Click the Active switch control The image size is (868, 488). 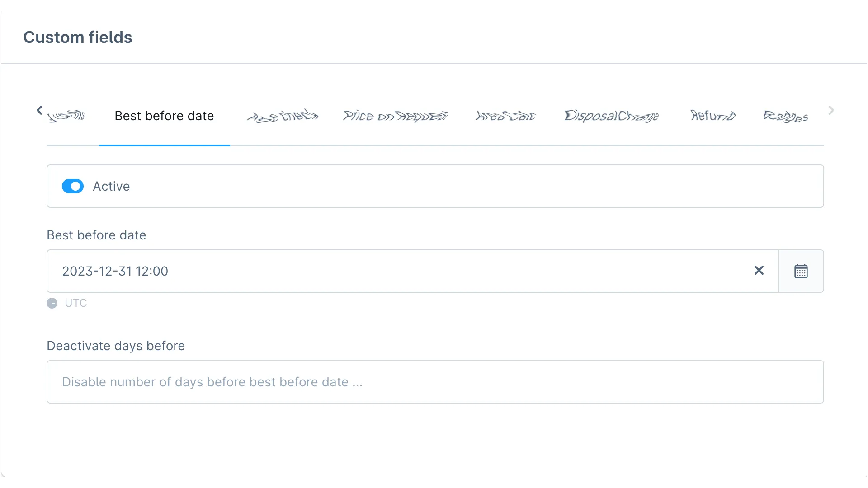click(x=73, y=186)
